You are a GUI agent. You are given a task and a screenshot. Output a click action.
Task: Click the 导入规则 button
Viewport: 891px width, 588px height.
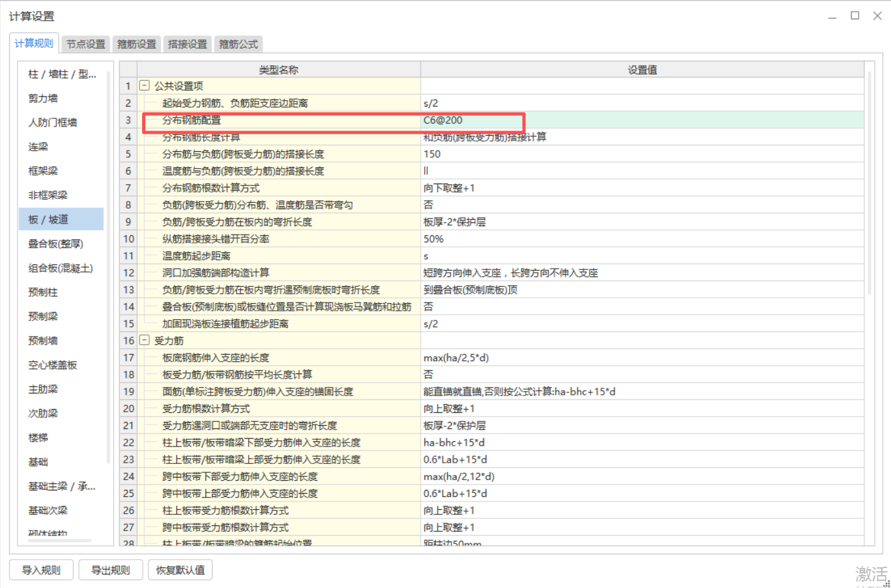click(x=41, y=569)
